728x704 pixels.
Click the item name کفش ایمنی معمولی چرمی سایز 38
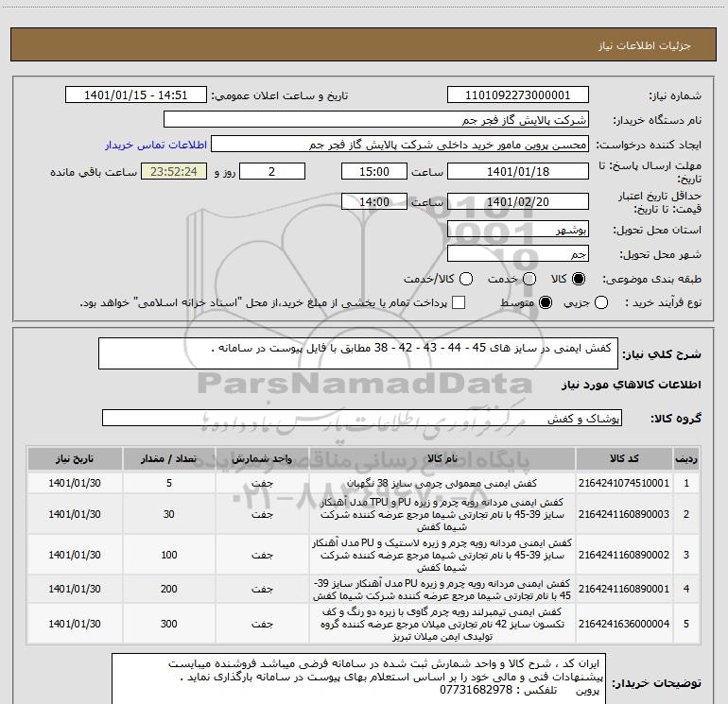click(x=442, y=483)
